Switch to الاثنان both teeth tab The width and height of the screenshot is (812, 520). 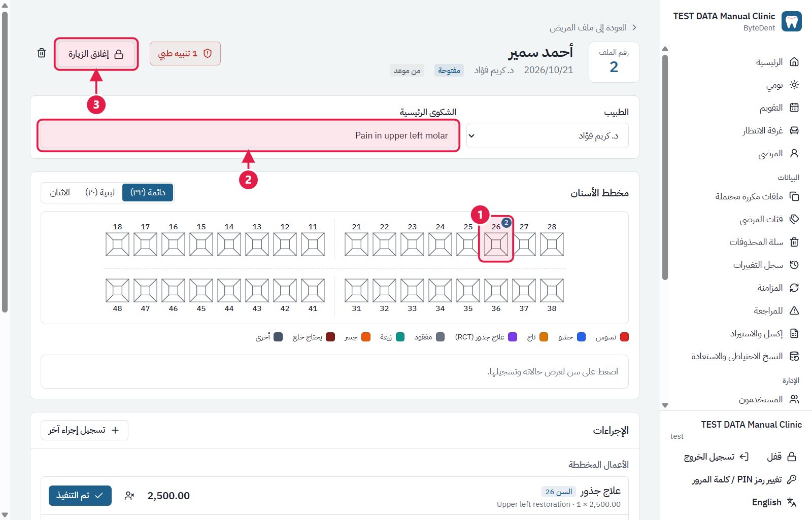pos(60,192)
